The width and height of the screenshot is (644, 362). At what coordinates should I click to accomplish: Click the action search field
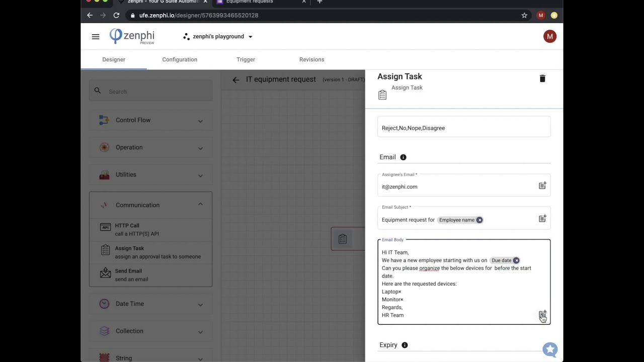[150, 92]
